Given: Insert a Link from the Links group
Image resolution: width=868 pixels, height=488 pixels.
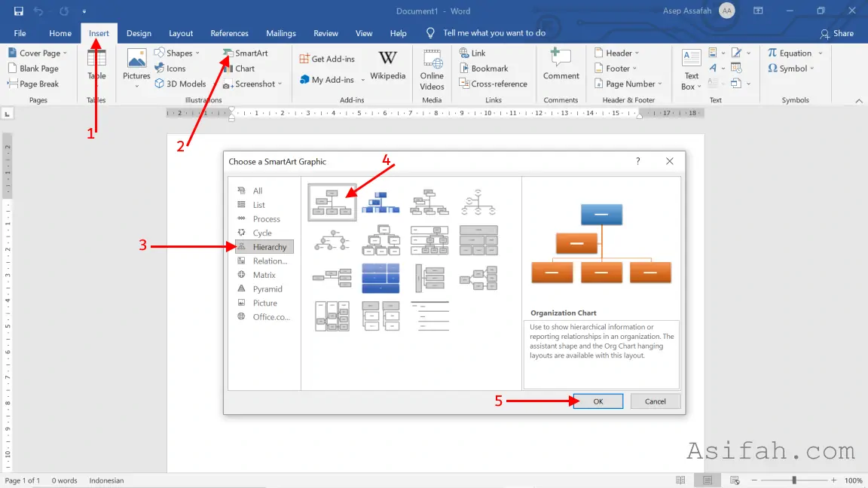Looking at the screenshot, I should click(472, 53).
